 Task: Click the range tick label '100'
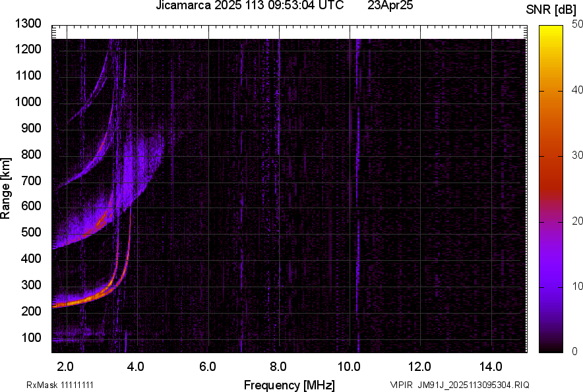pos(31,337)
